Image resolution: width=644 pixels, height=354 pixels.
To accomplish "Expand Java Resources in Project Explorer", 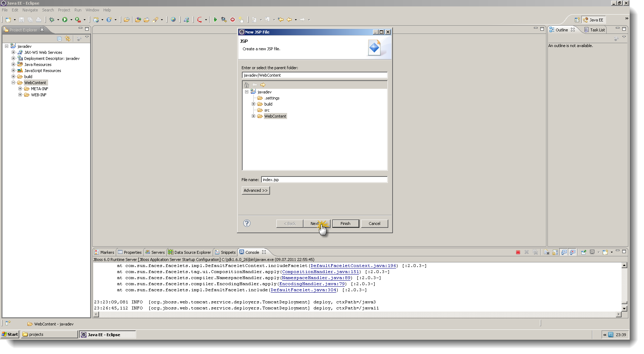I will coord(14,64).
